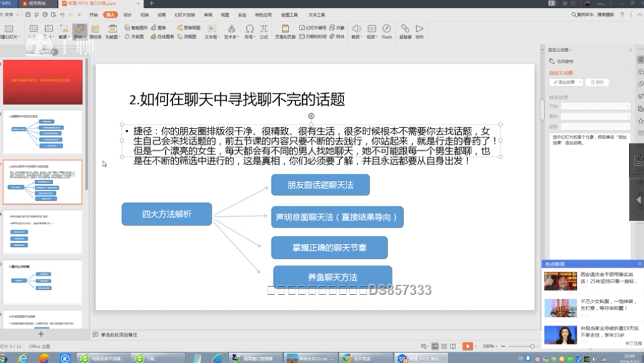Image resolution: width=644 pixels, height=363 pixels.
Task: Insert a table from the ribbon
Action: click(33, 31)
